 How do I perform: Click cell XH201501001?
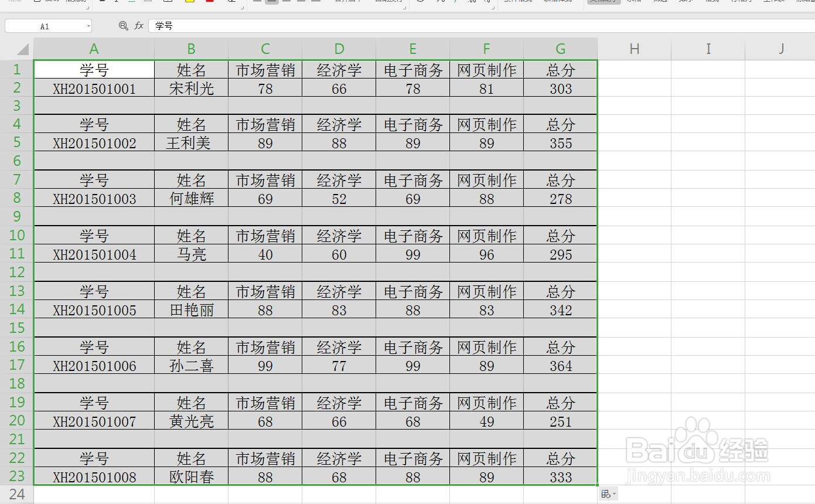pyautogui.click(x=94, y=88)
